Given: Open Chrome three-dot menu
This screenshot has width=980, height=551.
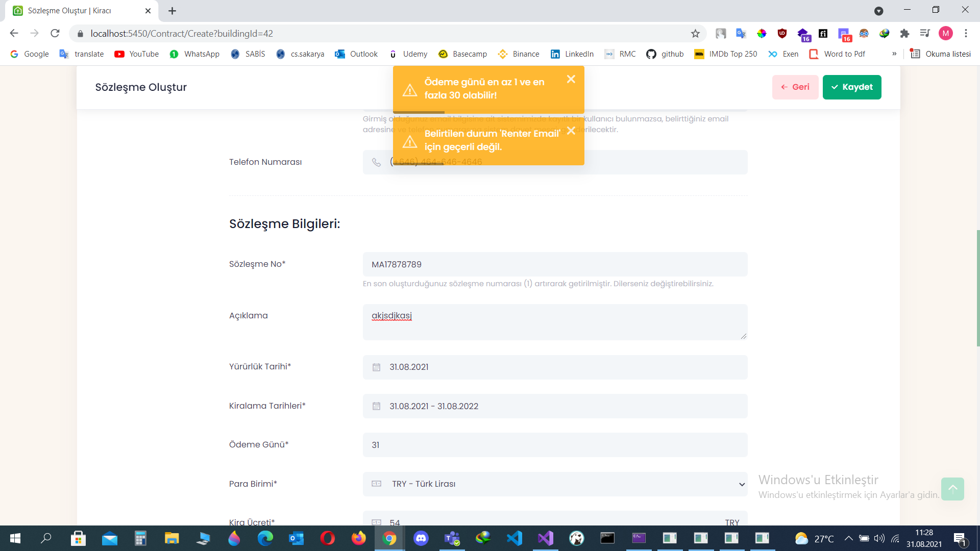Looking at the screenshot, I should coord(966,34).
